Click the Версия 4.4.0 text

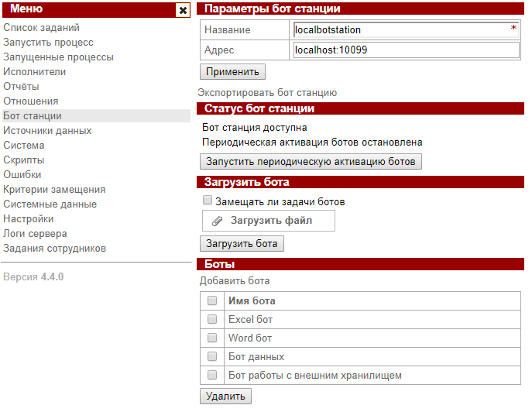point(33,276)
